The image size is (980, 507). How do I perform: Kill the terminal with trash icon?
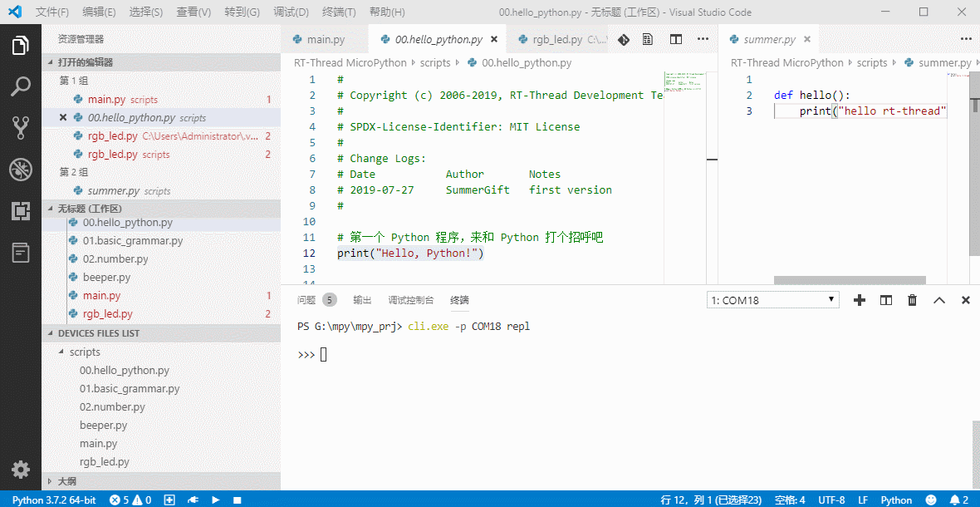913,300
